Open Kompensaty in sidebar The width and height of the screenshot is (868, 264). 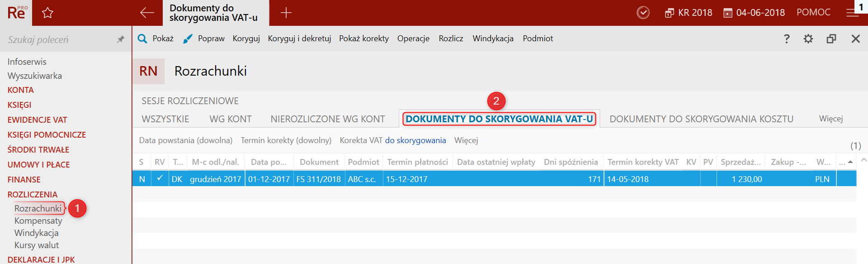coord(38,221)
